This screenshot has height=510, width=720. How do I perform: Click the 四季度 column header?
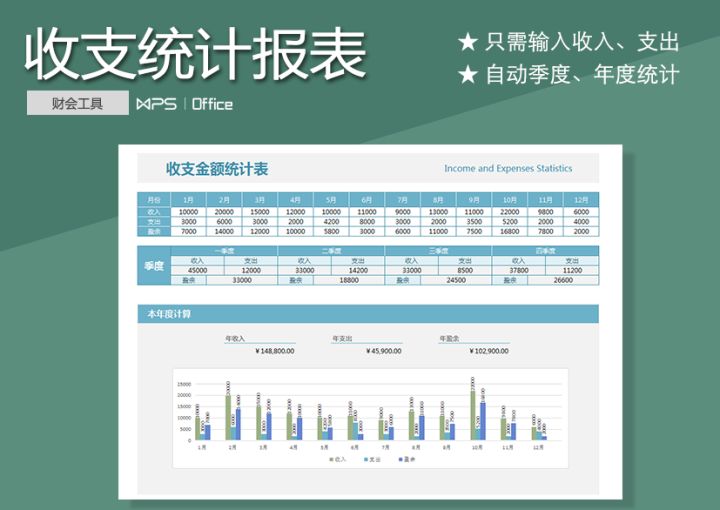(x=545, y=251)
